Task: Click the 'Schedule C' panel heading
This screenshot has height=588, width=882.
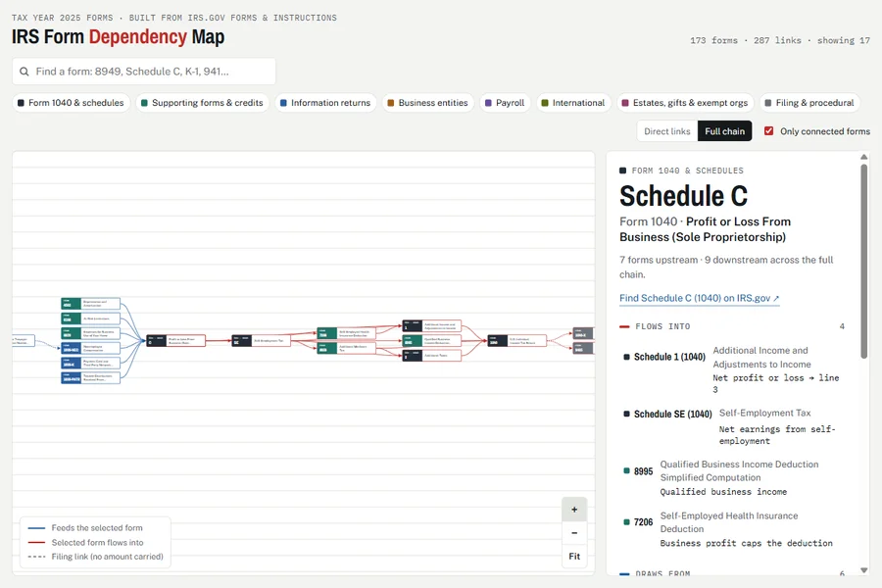Action: coord(683,196)
